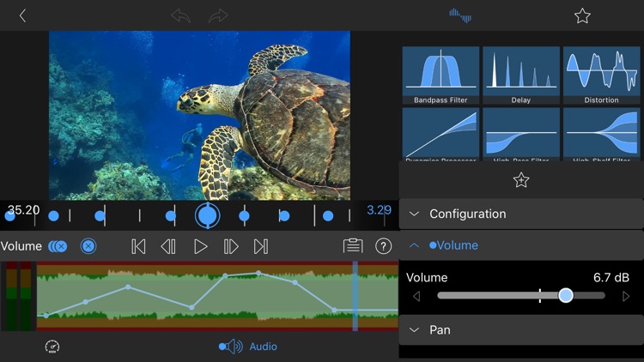Select keyframe marker nearest the 35.20 timestamp
Viewport: 644px width, 362px height.
9,216
